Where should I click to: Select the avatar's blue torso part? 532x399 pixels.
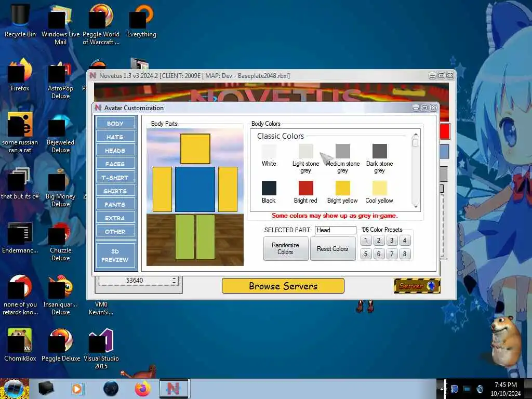click(195, 189)
